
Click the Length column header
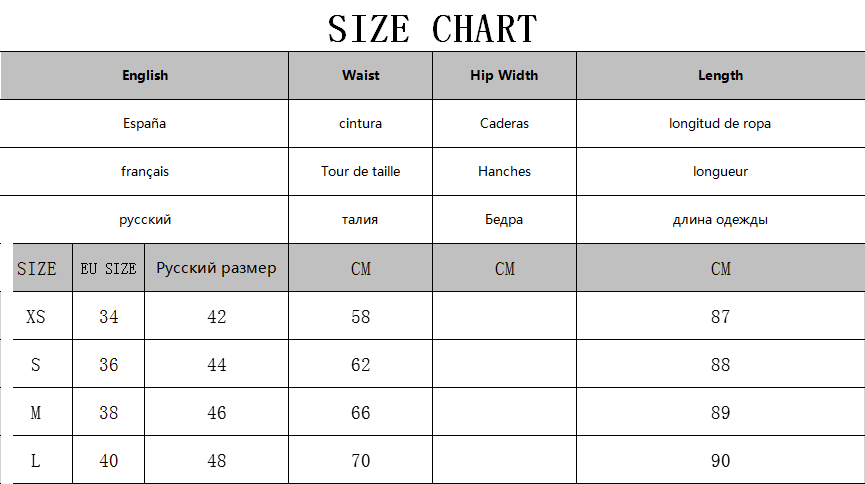pyautogui.click(x=720, y=75)
